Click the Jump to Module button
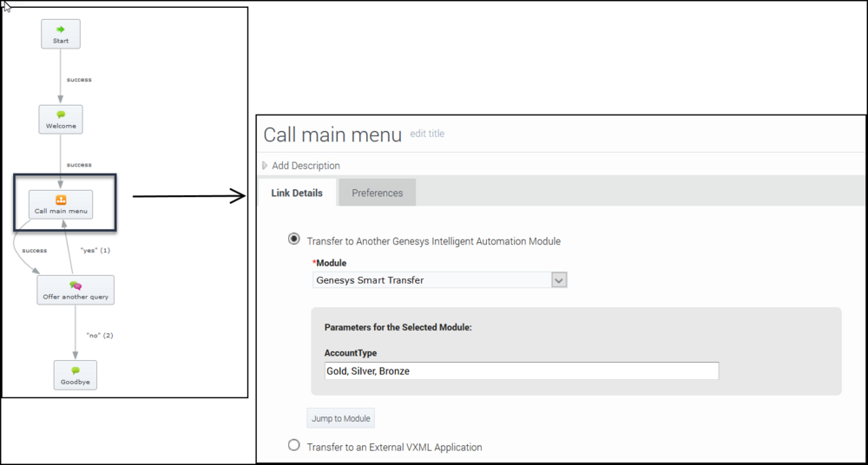Image resolution: width=868 pixels, height=465 pixels. coord(341,418)
